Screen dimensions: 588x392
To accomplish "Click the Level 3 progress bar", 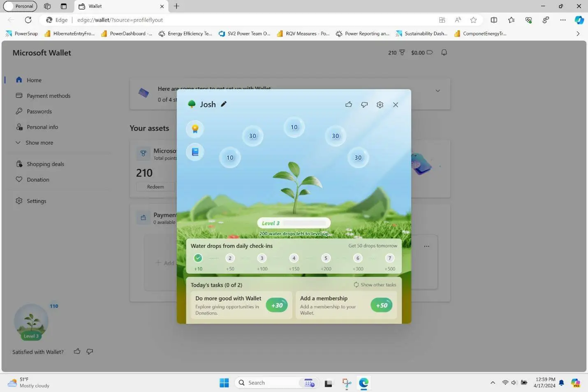I will coord(294,223).
